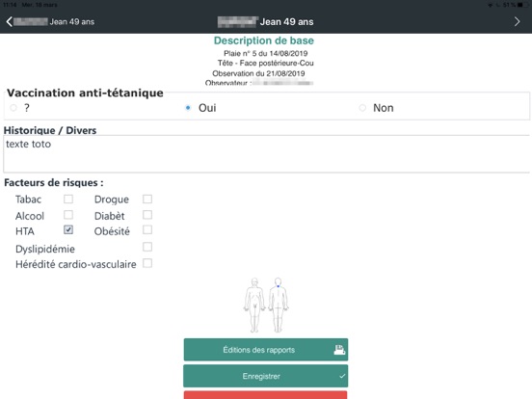The width and height of the screenshot is (532, 399).
Task: Click the 'Plaie n° 5 du 14/08/2019' line
Action: 266,53
